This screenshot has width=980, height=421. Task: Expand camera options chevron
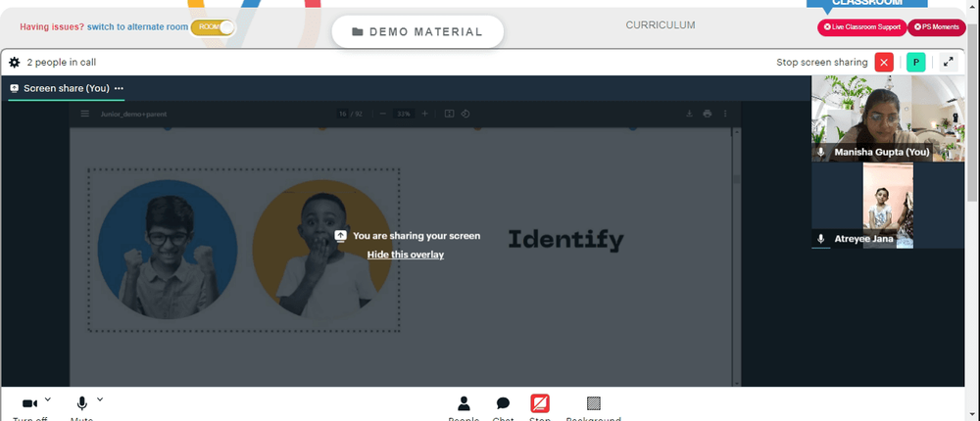[x=48, y=399]
